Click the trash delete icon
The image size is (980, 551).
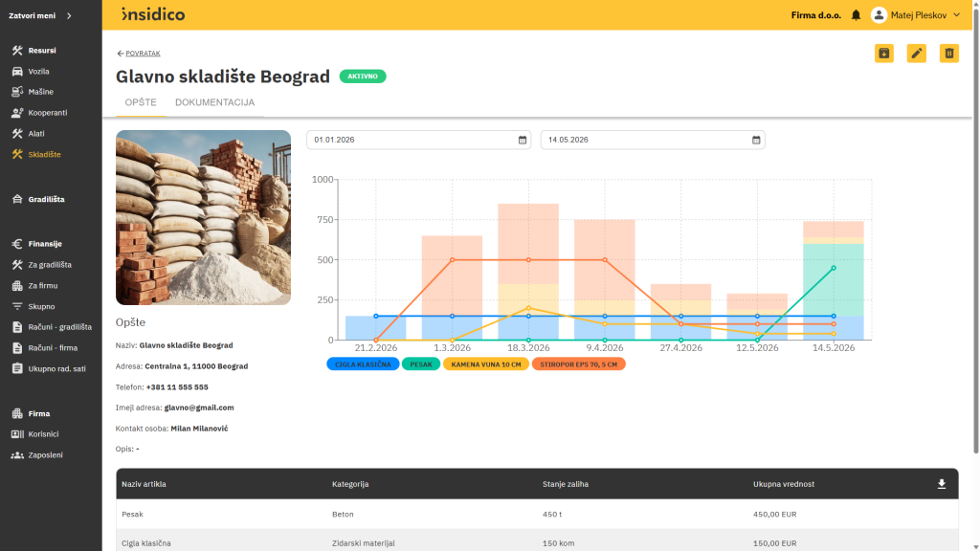948,54
